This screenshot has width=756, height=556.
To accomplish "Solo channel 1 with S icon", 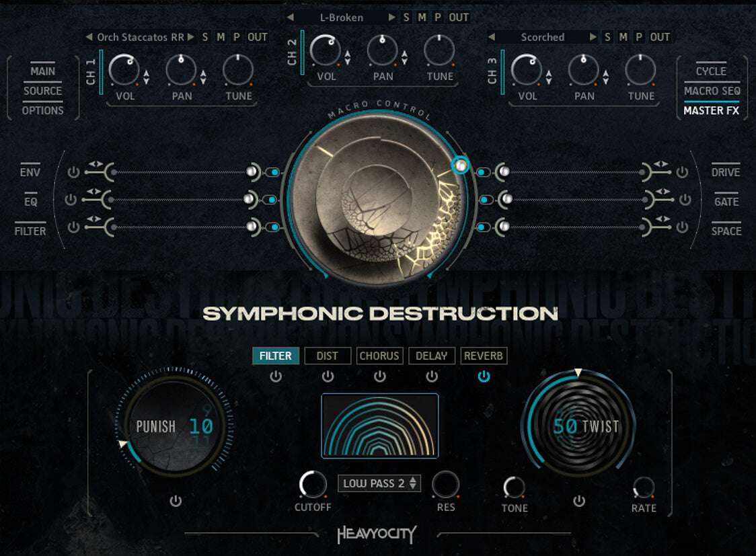I will [205, 37].
